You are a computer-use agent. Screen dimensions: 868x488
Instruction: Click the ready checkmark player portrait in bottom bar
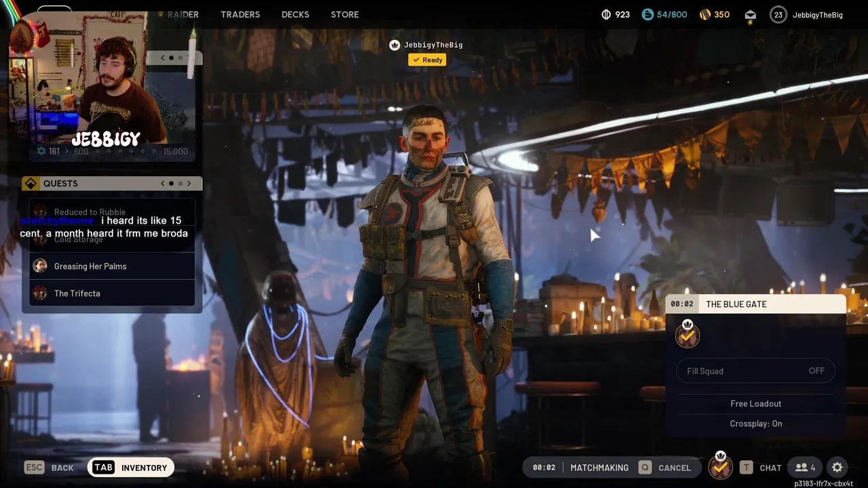tap(720, 466)
